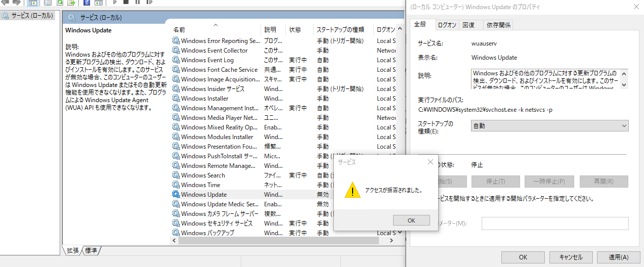Click キャンセル in the properties dialog
644x267 pixels.
[571, 257]
